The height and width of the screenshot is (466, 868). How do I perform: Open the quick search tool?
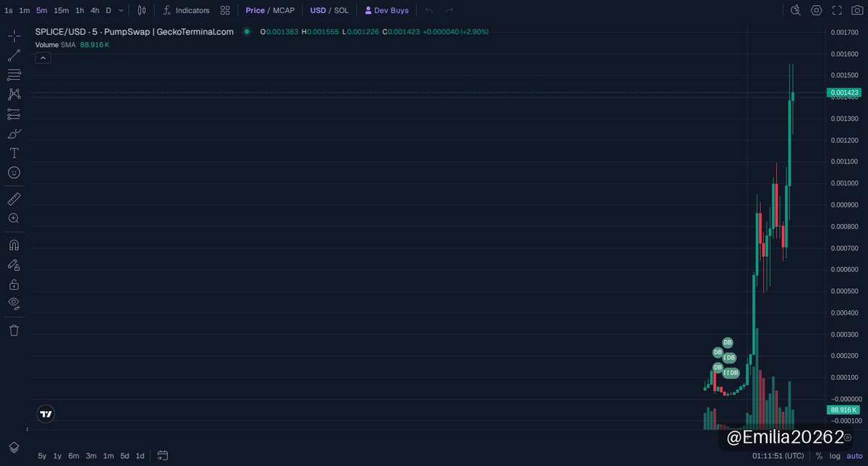point(796,10)
